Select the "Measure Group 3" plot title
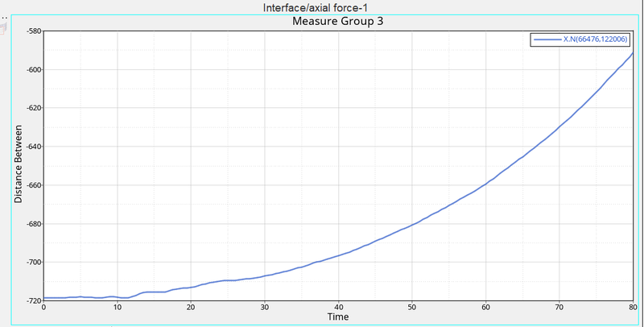Image resolution: width=644 pixels, height=327 pixels. [336, 21]
